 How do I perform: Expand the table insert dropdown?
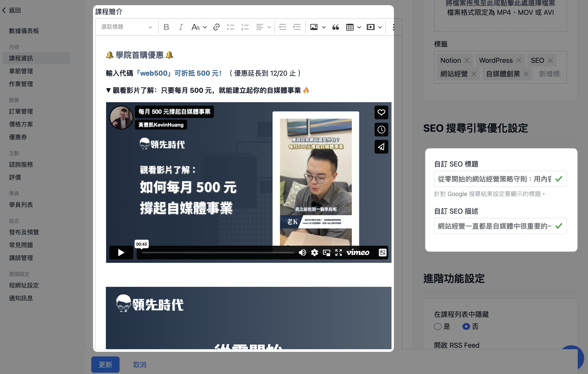(359, 27)
